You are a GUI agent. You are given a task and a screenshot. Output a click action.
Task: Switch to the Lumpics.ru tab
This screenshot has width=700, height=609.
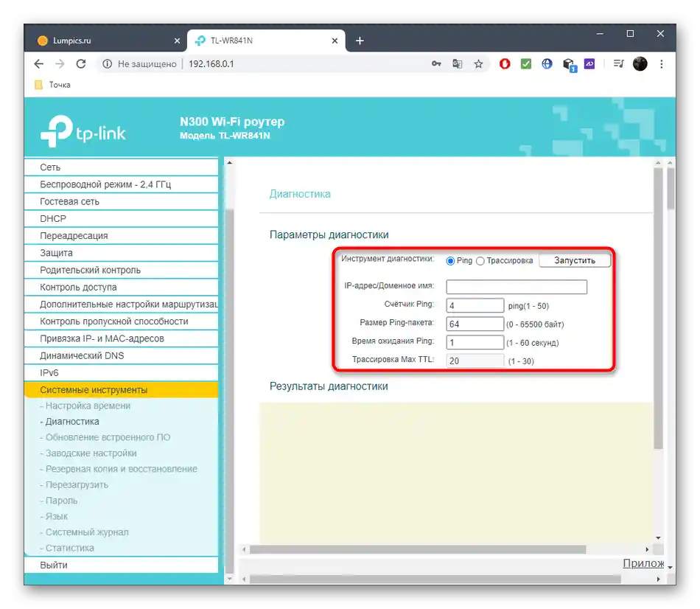107,41
